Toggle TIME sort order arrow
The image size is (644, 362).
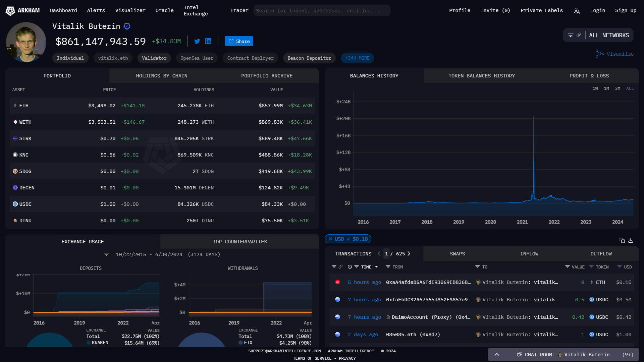tap(376, 267)
